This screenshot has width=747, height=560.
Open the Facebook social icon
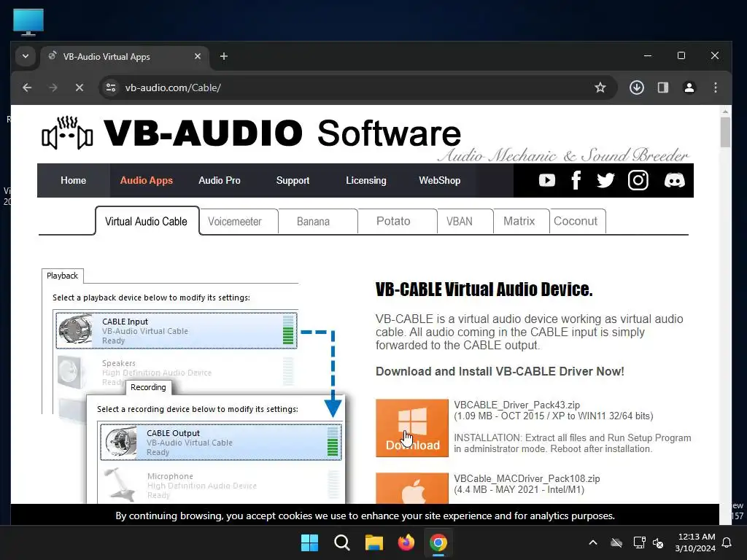pos(576,181)
